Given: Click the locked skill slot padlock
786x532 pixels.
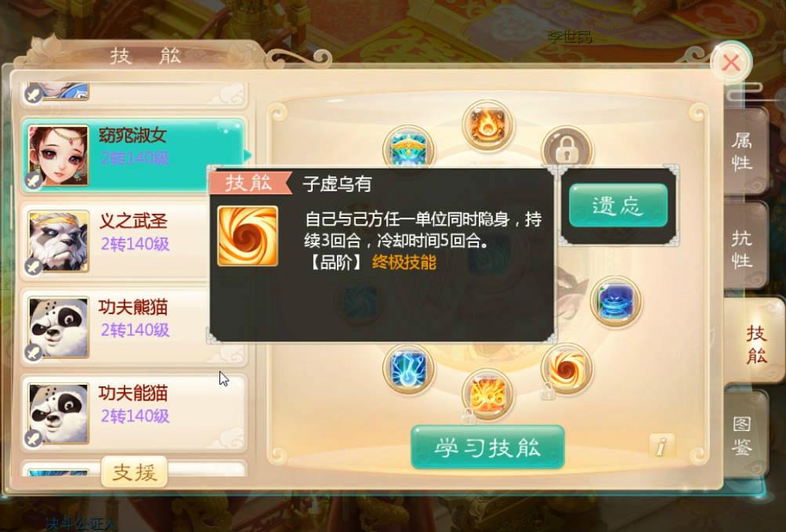Looking at the screenshot, I should point(567,148).
